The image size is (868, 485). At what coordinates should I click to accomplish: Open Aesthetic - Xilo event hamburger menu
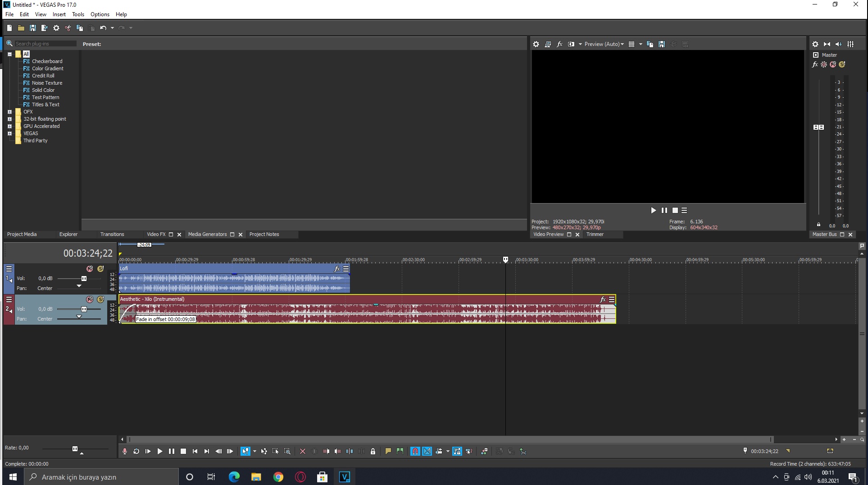click(x=612, y=299)
